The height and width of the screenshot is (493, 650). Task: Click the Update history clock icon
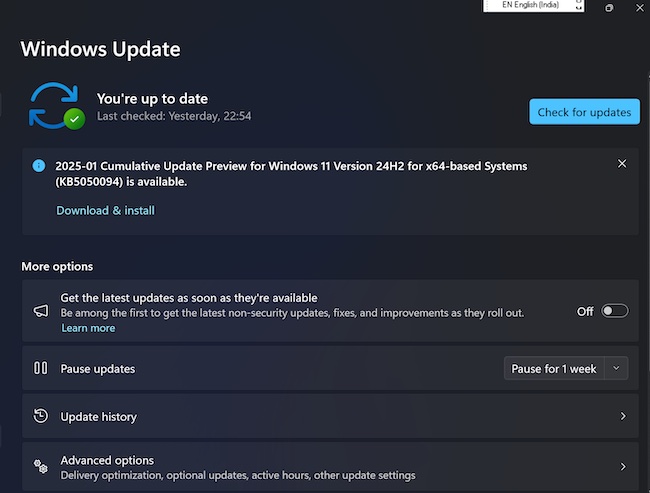point(41,416)
